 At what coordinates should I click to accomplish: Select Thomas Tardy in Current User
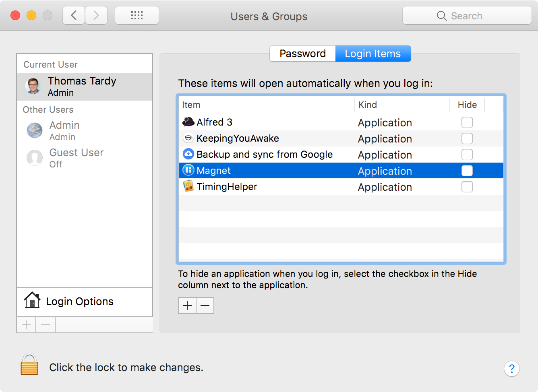pyautogui.click(x=85, y=87)
